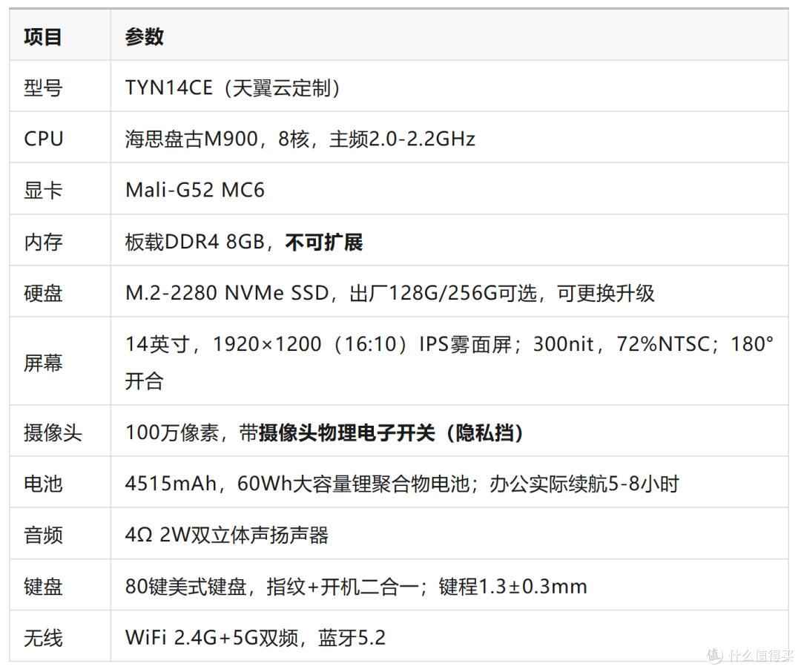Select the Mali-G52 MC6 value
The image size is (801, 672).
pyautogui.click(x=195, y=190)
